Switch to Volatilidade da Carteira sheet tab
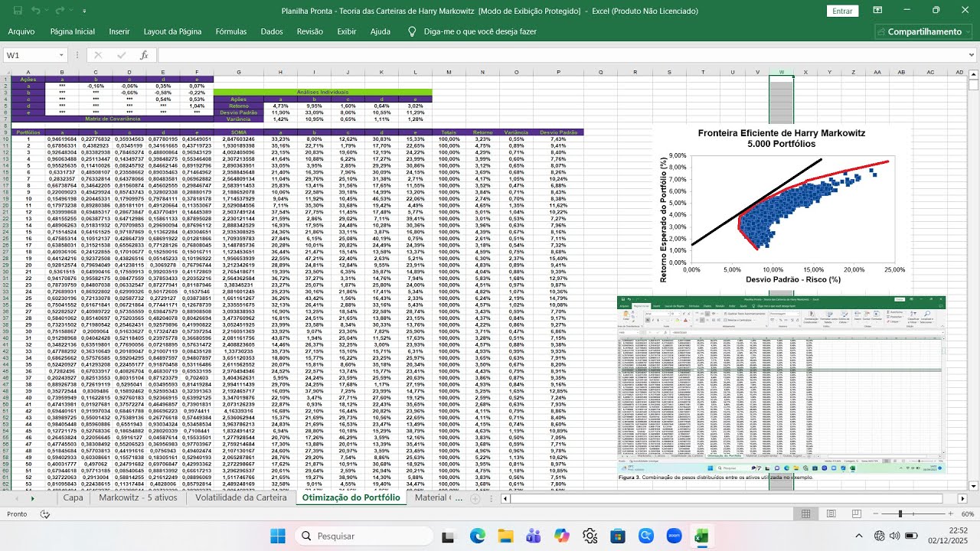 (241, 497)
